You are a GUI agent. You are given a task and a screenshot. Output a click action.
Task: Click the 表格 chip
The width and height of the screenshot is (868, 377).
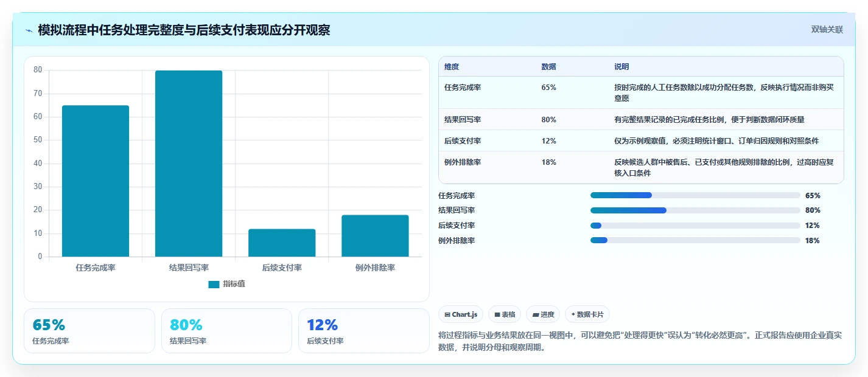[505, 314]
